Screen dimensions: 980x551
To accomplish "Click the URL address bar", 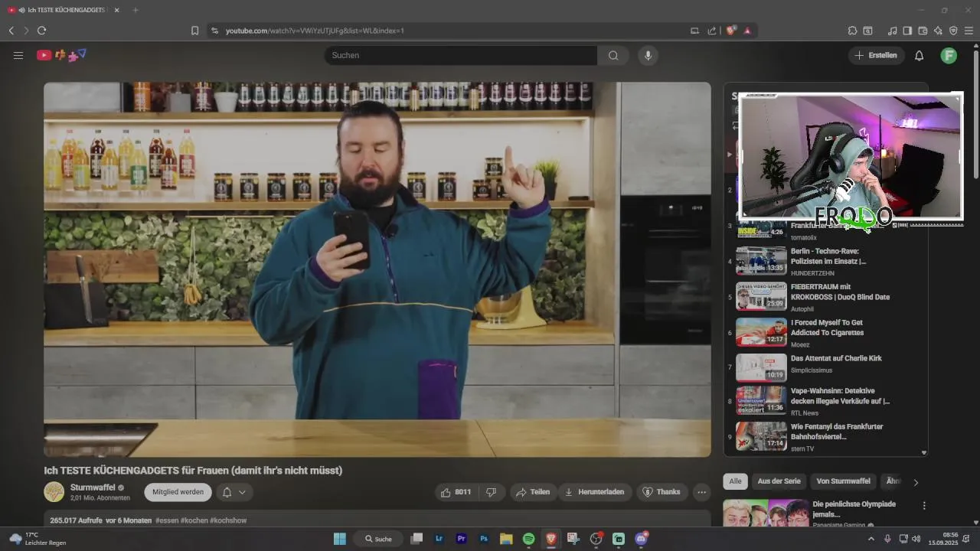I will pos(452,31).
